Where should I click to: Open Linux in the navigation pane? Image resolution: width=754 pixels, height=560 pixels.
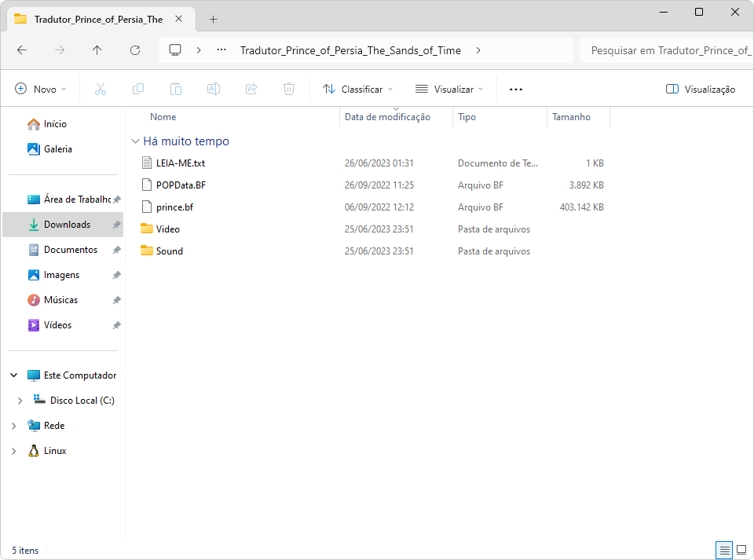click(47, 450)
